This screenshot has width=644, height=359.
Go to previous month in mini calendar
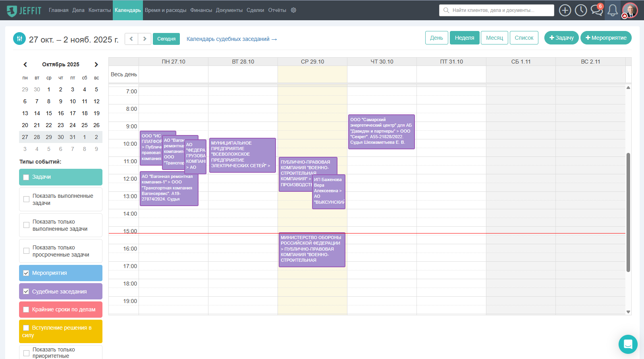click(25, 65)
